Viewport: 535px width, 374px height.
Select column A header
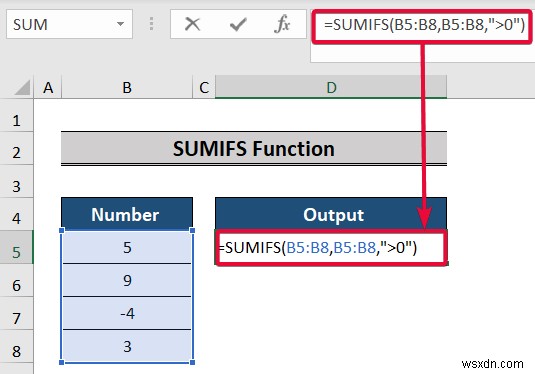(x=48, y=87)
